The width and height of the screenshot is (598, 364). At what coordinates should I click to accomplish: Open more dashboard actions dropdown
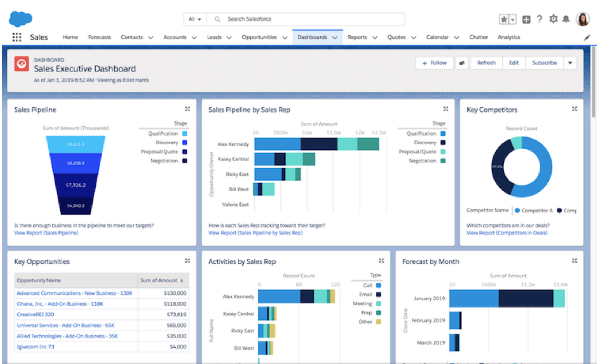570,63
